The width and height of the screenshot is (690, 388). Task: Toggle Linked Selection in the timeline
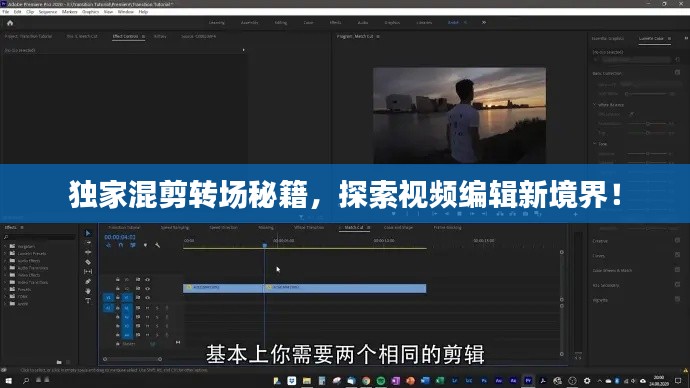(133, 245)
